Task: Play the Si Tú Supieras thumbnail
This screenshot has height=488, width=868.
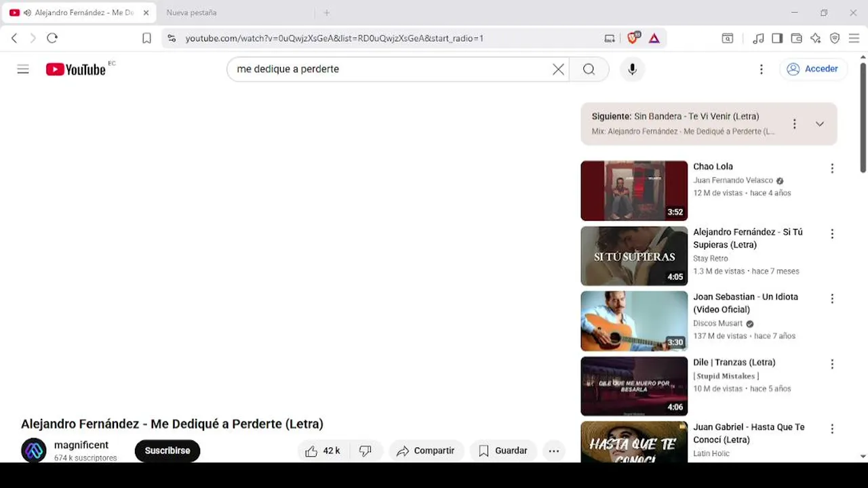Action: click(x=634, y=256)
